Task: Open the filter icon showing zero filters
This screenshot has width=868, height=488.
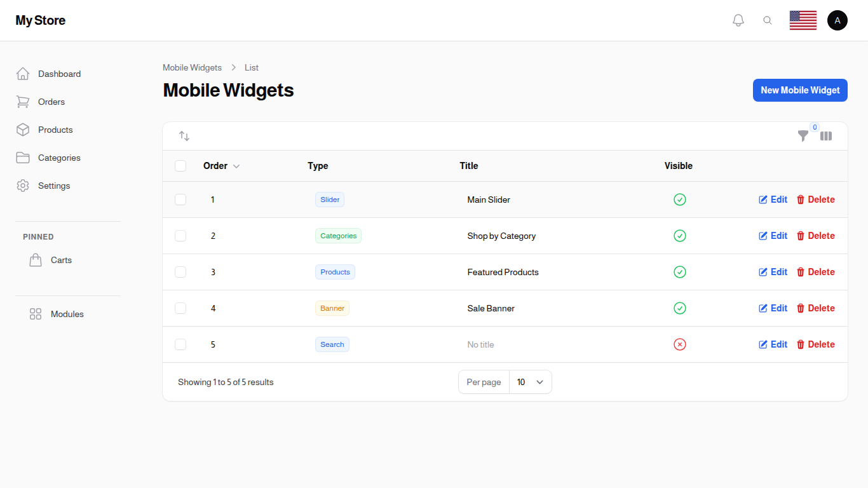Action: click(x=803, y=136)
